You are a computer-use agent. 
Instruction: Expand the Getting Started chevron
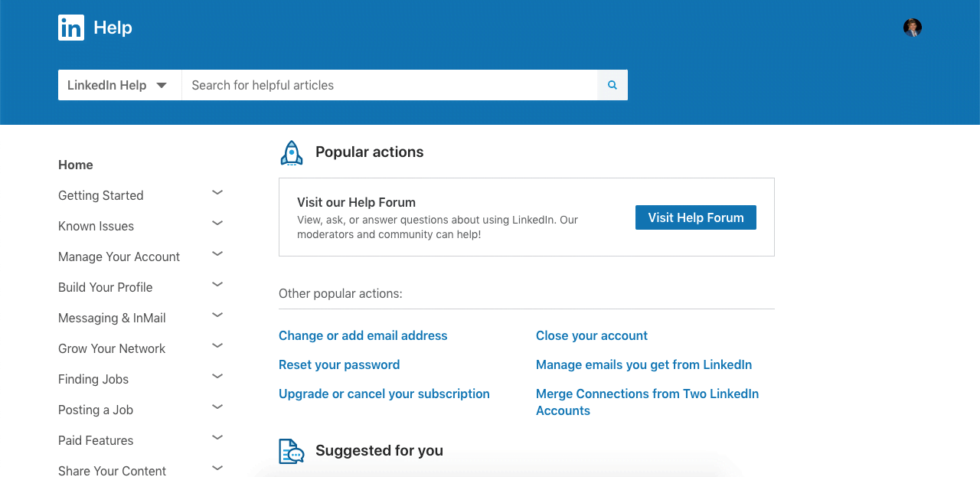(x=217, y=192)
